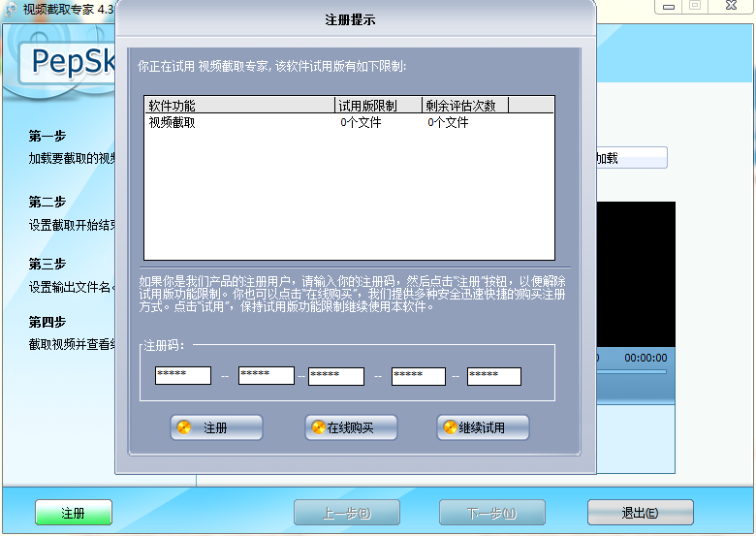Click the 第一步 step label in sidebar
The height and width of the screenshot is (536, 756).
pyautogui.click(x=47, y=136)
